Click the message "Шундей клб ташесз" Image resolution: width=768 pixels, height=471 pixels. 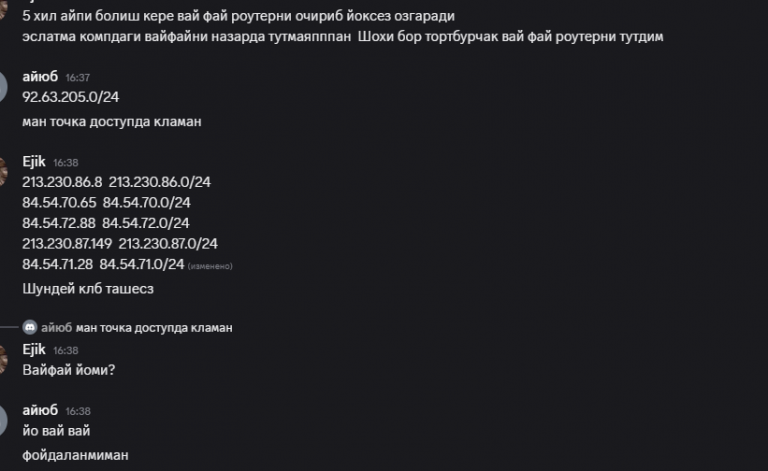point(88,289)
